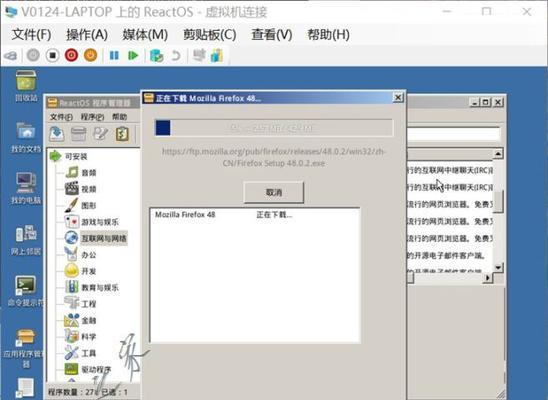Viewport: 548px width, 400px height.
Task: Open 程序 menu in ReactOS program manager
Action: pyautogui.click(x=92, y=117)
